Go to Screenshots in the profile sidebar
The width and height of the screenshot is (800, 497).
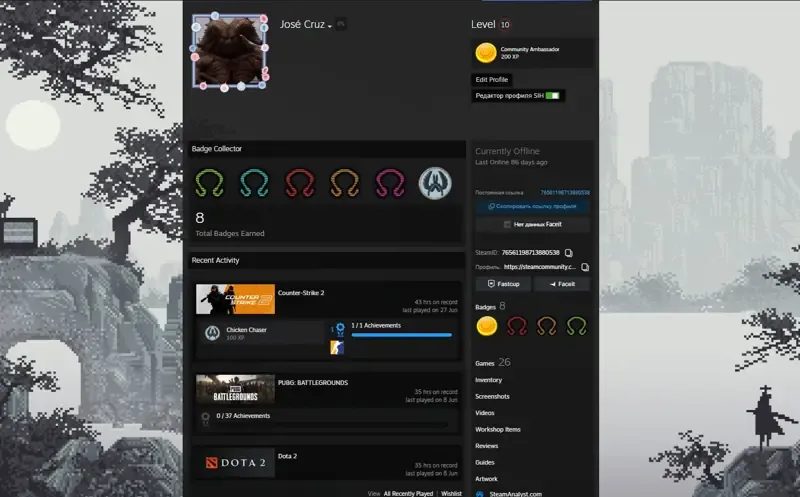(x=492, y=396)
